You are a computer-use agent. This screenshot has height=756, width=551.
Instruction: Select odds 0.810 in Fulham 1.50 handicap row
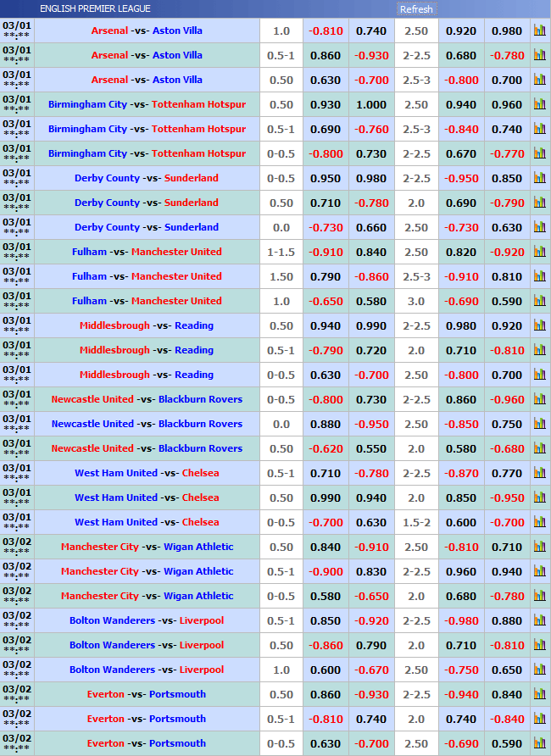click(507, 277)
